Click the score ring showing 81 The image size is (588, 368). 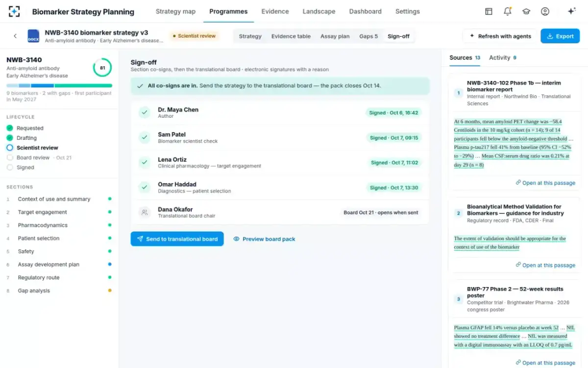click(102, 68)
